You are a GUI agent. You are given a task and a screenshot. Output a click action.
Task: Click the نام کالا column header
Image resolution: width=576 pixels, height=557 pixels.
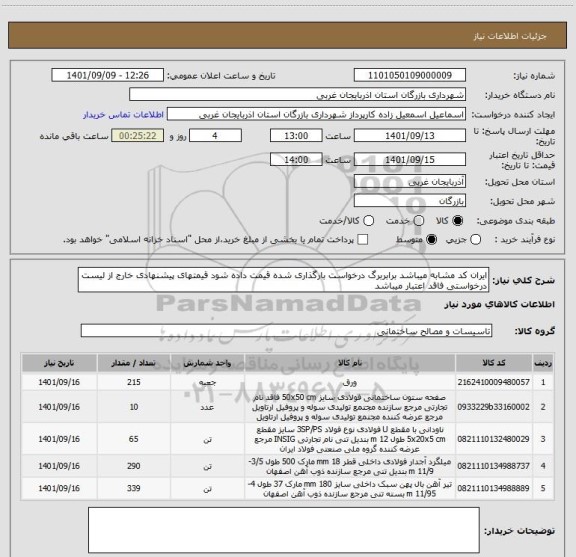pyautogui.click(x=350, y=363)
